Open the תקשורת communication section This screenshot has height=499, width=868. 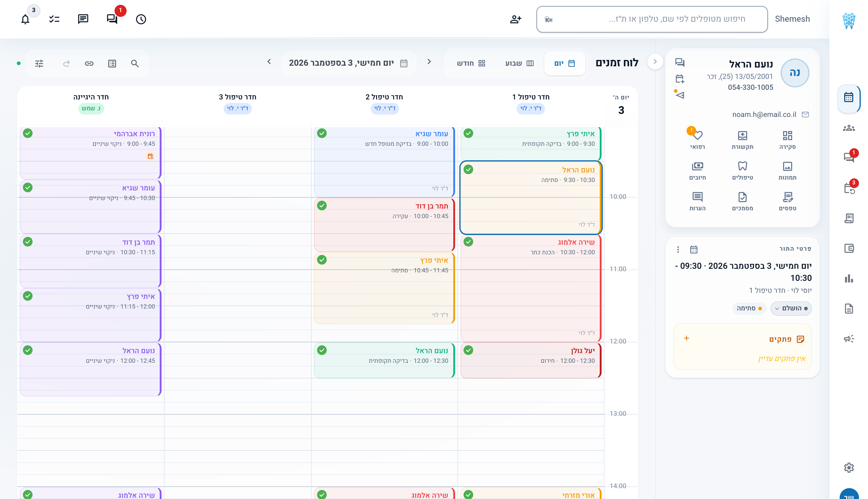coord(742,140)
